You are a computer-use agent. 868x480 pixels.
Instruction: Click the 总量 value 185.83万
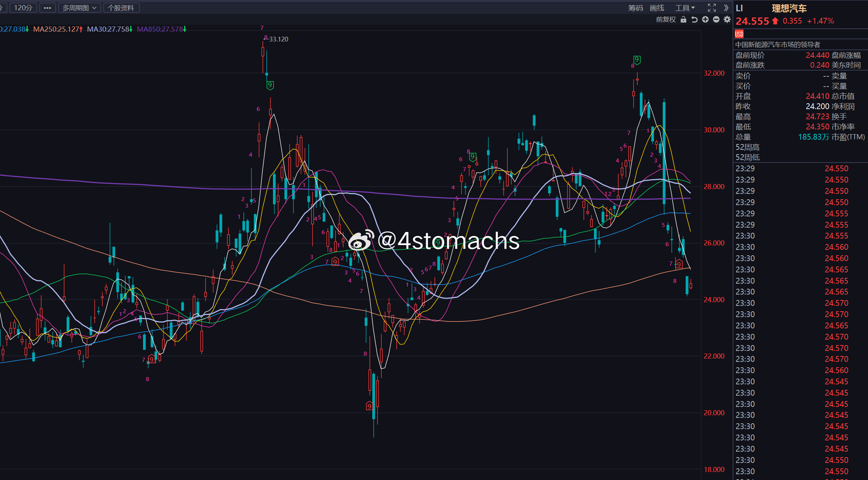(813, 137)
